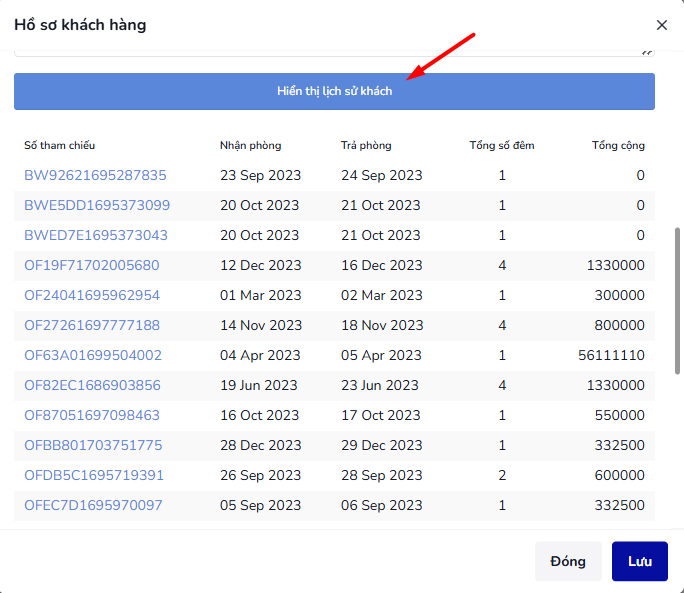The height and width of the screenshot is (593, 684).
Task: Click check-out date 05 Apr 2023
Action: pyautogui.click(x=381, y=355)
